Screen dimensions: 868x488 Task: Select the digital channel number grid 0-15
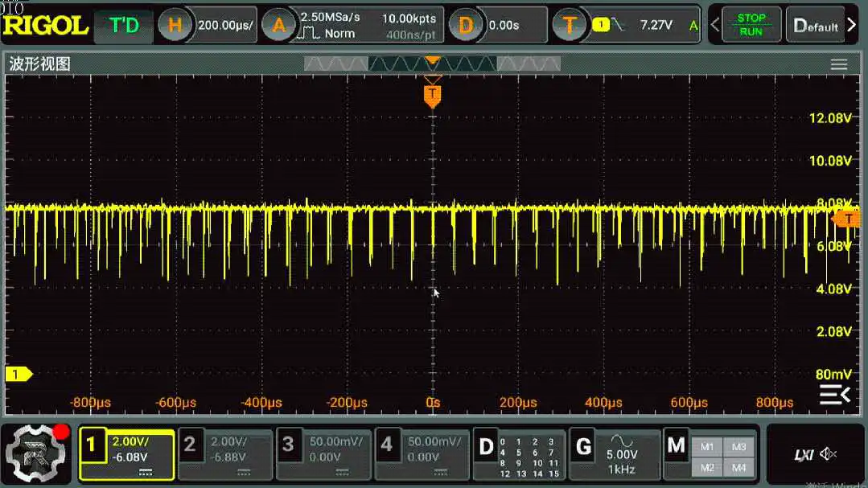point(528,457)
